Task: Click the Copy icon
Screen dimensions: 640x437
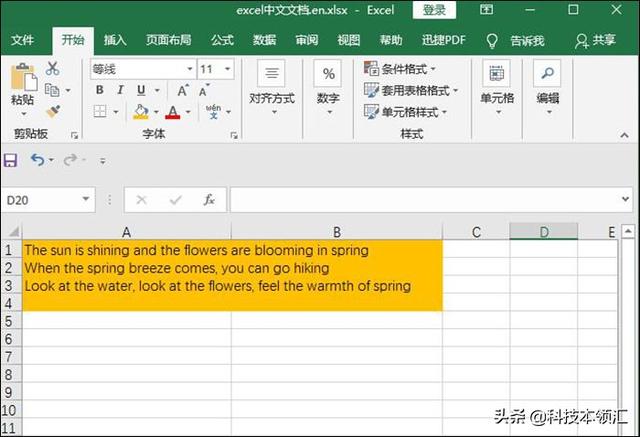Action: (52, 90)
